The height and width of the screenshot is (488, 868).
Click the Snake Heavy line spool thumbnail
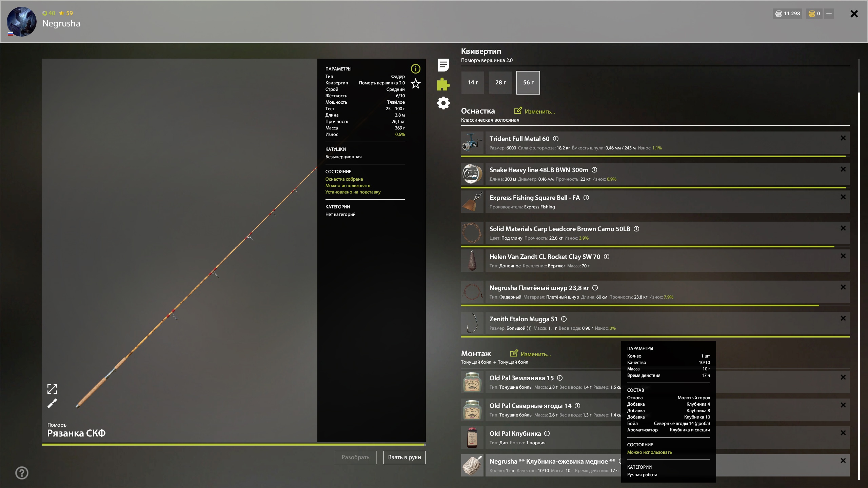(x=472, y=174)
